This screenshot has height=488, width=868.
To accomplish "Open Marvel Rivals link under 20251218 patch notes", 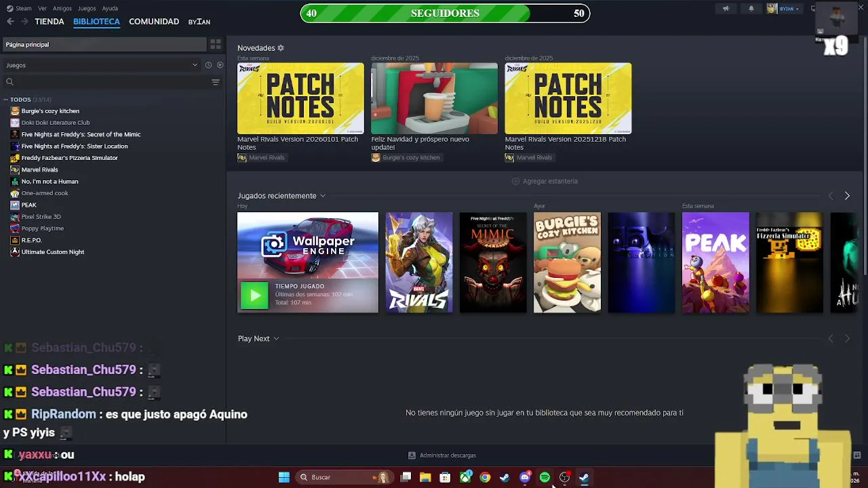I will point(529,158).
